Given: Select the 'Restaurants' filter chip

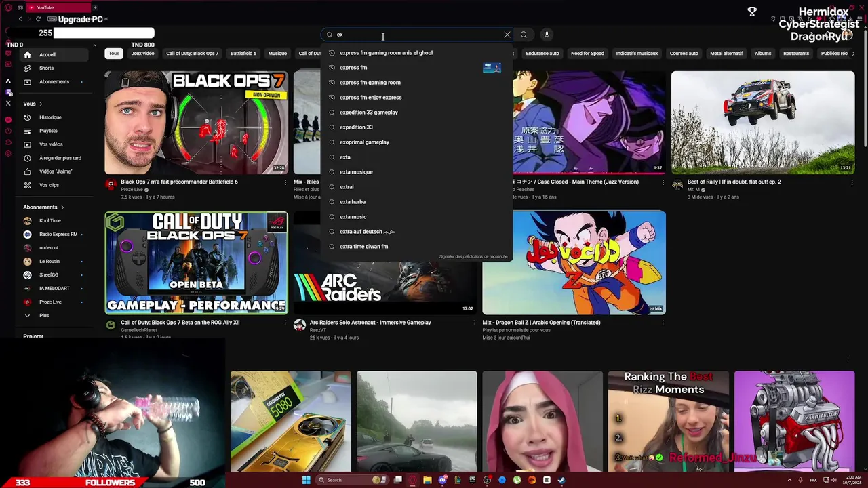Looking at the screenshot, I should 796,53.
